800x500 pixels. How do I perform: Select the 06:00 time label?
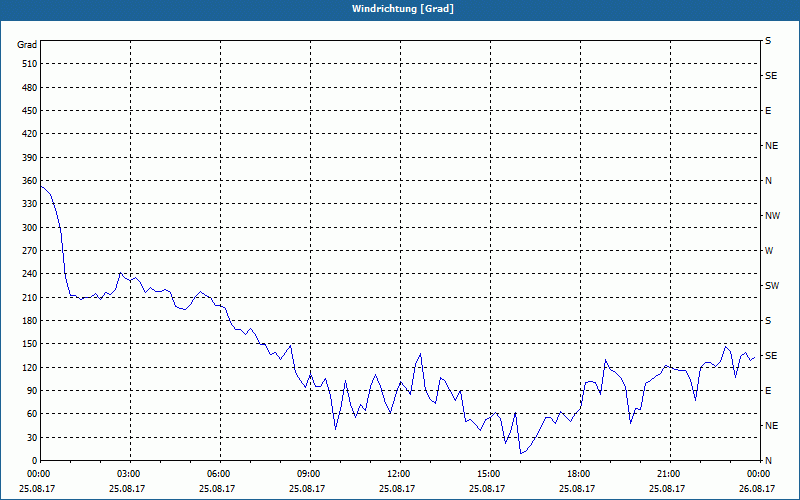tap(217, 474)
